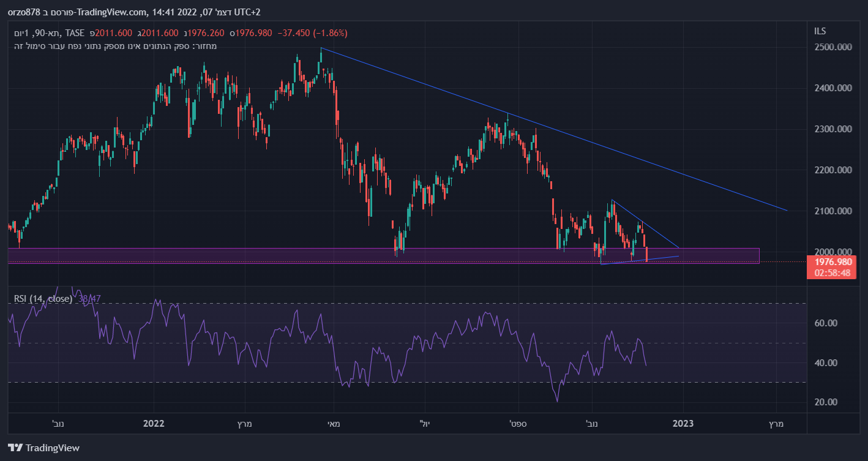Click the red 1976.980 current price tag
This screenshot has width=868, height=461.
(x=832, y=262)
